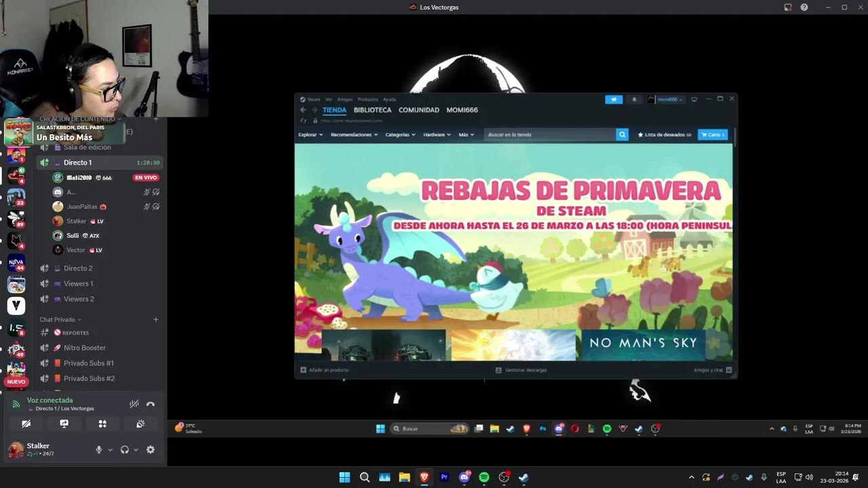Deafen Discord headphones
Image resolution: width=868 pixels, height=488 pixels.
coord(125,450)
